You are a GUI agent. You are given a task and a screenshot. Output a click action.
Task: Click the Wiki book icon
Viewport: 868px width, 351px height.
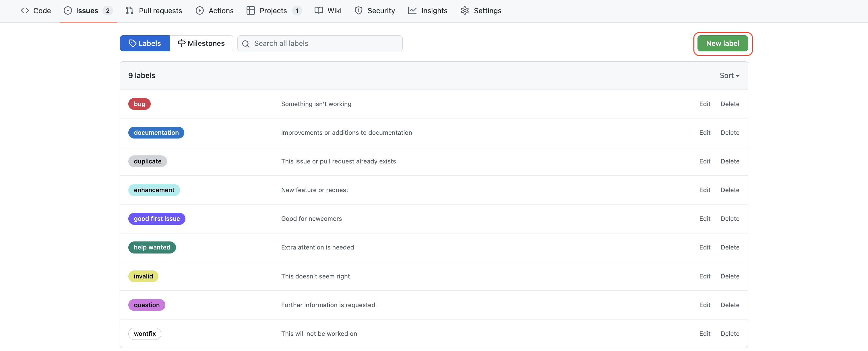[318, 10]
